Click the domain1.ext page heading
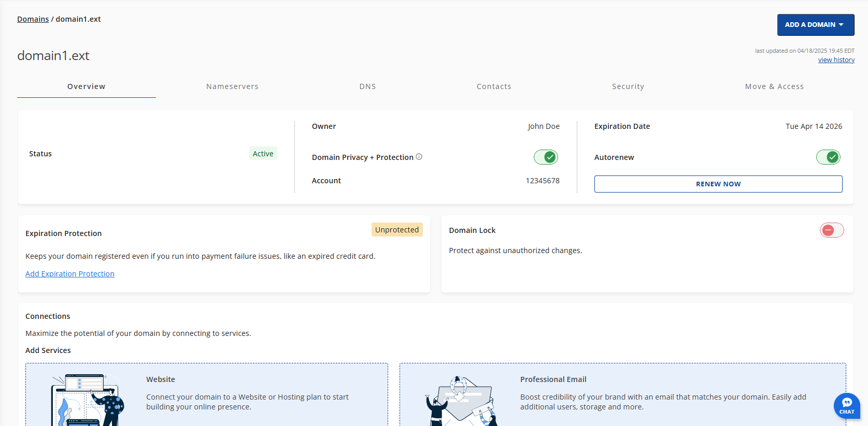 pyautogui.click(x=53, y=55)
